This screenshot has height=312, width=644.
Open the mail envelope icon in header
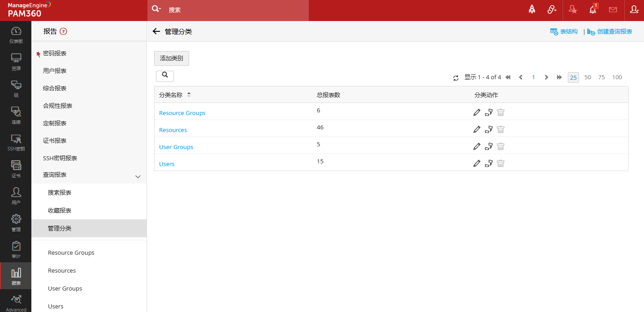(613, 9)
